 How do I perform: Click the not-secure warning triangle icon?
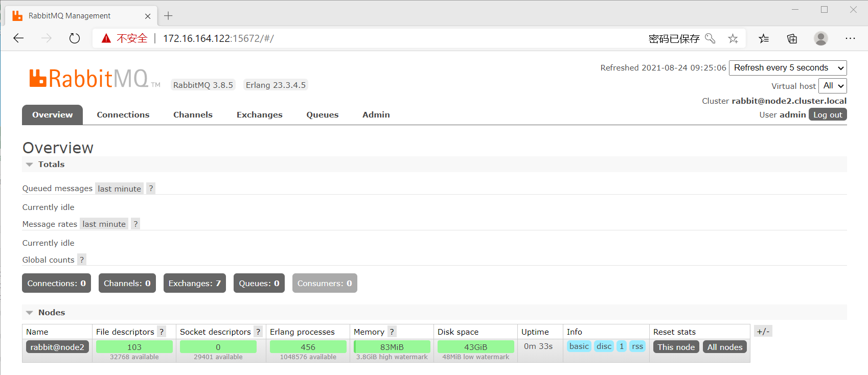(106, 38)
